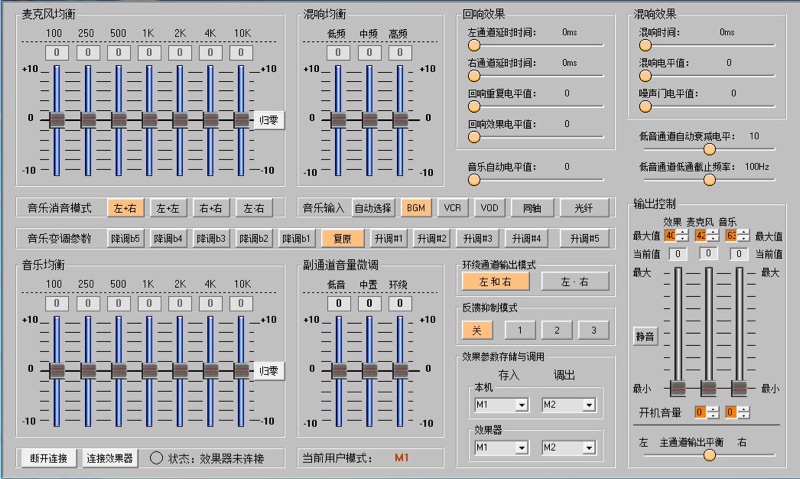Open the 本机 调出 M2 dropdown

pyautogui.click(x=568, y=405)
